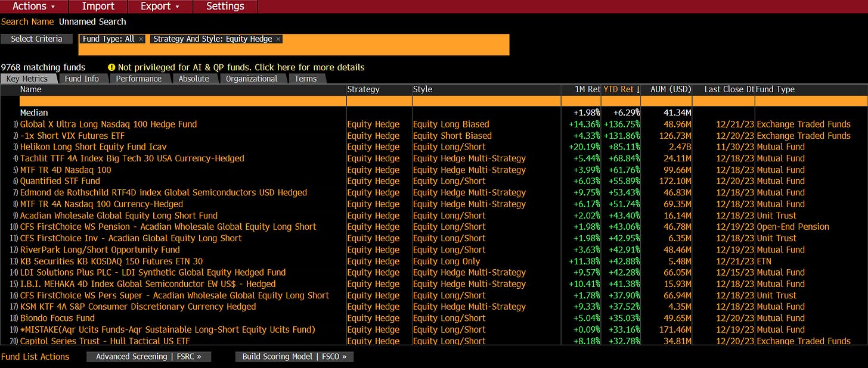Open Biondo Focus Fund
868x368 pixels.
tap(57, 318)
